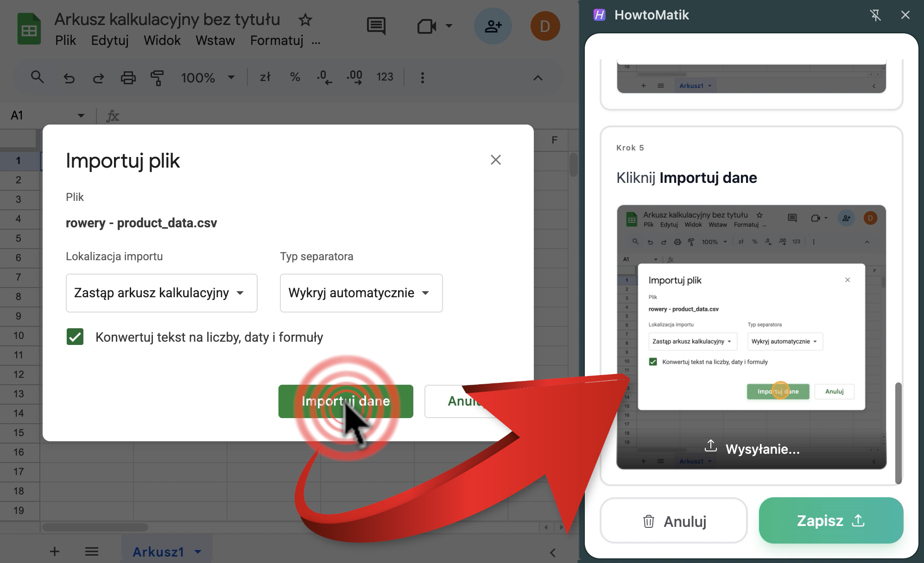Click the green Zapisz button
This screenshot has width=924, height=563.
coord(830,520)
